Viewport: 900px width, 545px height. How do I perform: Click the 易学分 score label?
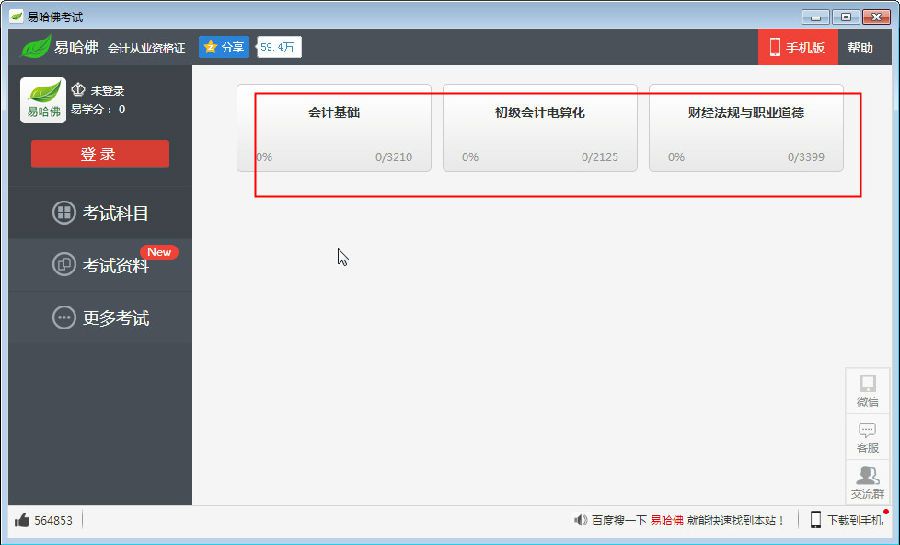point(98,109)
